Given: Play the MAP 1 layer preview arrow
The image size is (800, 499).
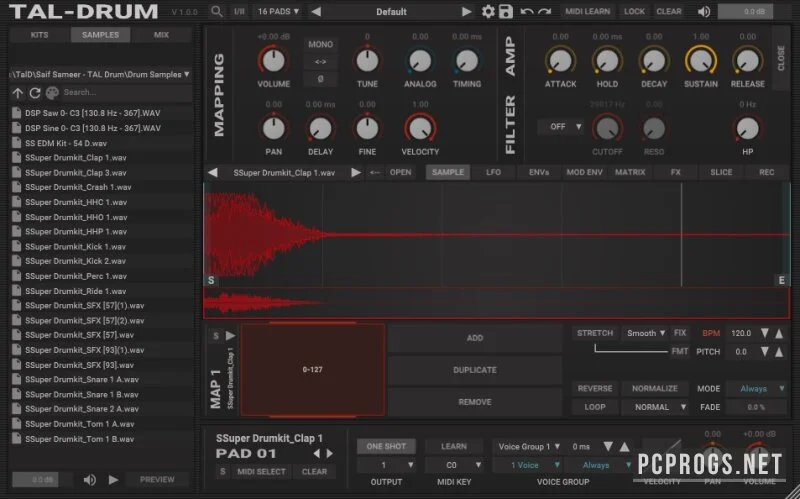Looking at the screenshot, I should pos(231,335).
